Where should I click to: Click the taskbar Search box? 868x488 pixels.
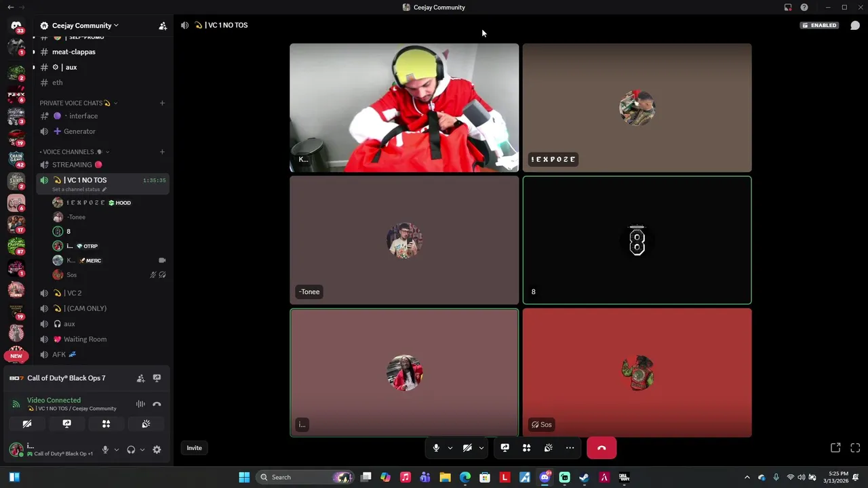click(x=305, y=477)
